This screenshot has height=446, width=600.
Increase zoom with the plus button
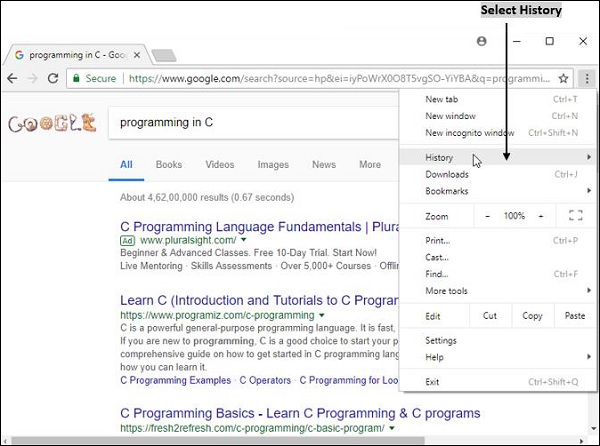[x=541, y=216]
